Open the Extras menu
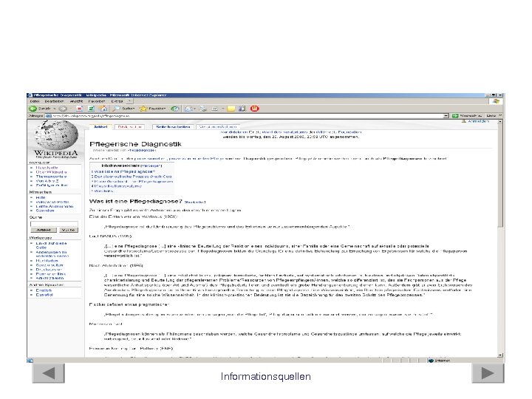This screenshot has height=399, width=532. 117,101
